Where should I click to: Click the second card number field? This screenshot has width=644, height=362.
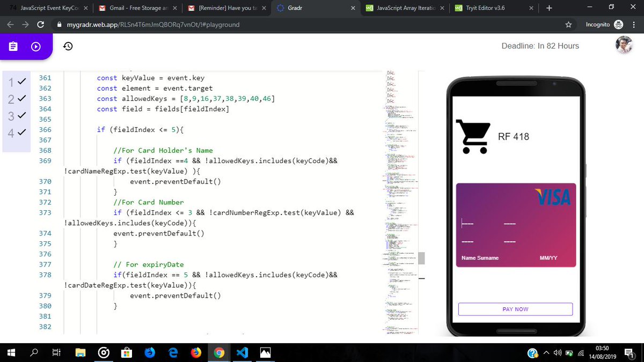coord(510,224)
